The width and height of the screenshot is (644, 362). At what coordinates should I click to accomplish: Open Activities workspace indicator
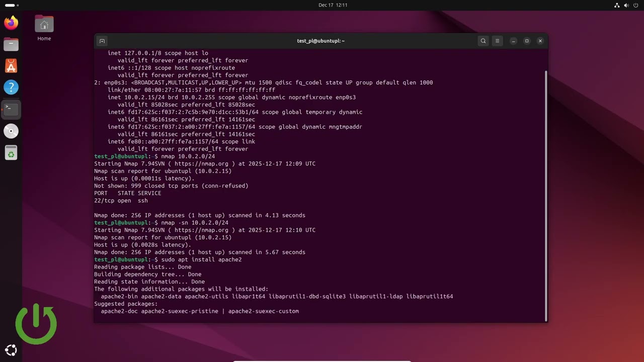[x=11, y=5]
